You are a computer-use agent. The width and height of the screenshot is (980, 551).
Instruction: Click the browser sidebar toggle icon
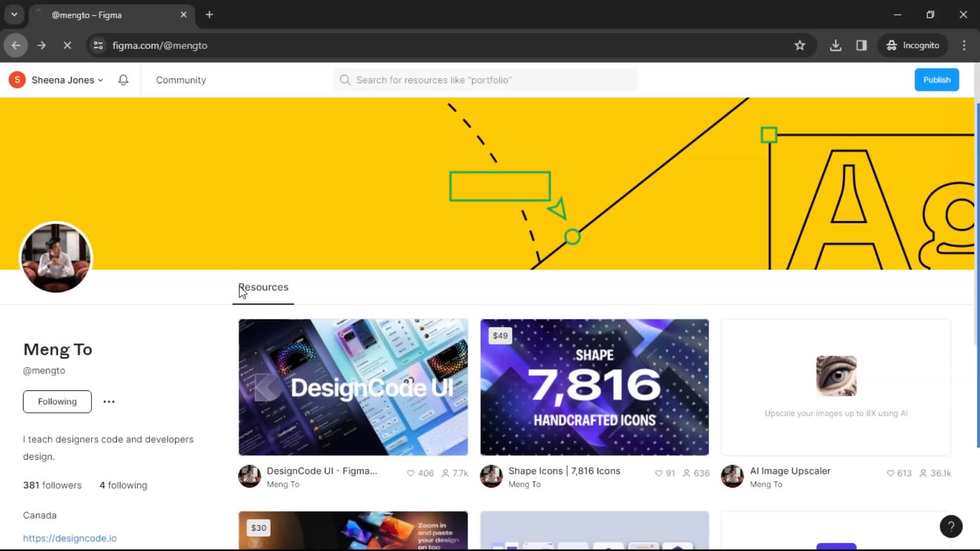point(862,45)
